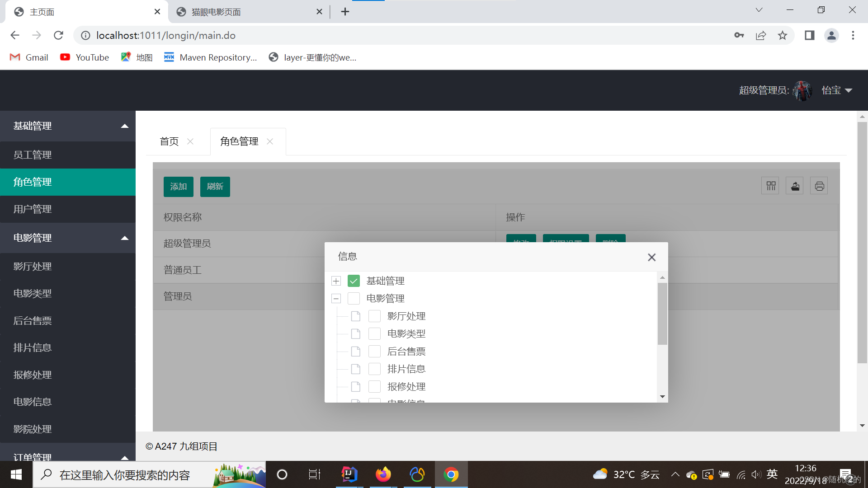Image resolution: width=868 pixels, height=488 pixels.
Task: Expand the 基础管理 tree node
Action: click(x=336, y=281)
